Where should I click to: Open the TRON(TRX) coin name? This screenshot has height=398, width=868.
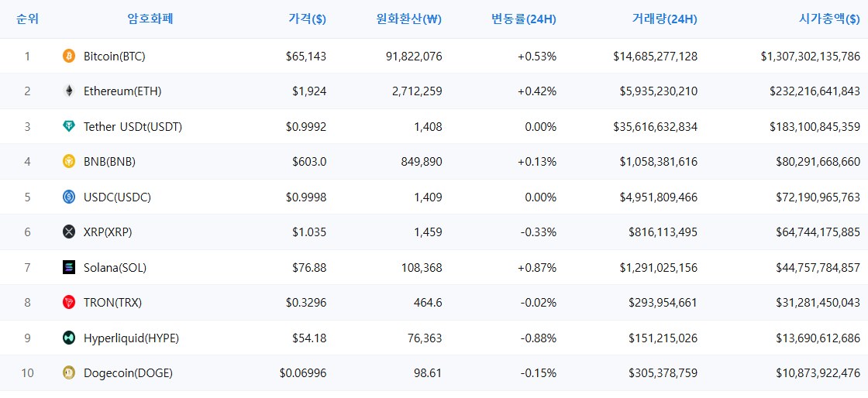point(113,302)
